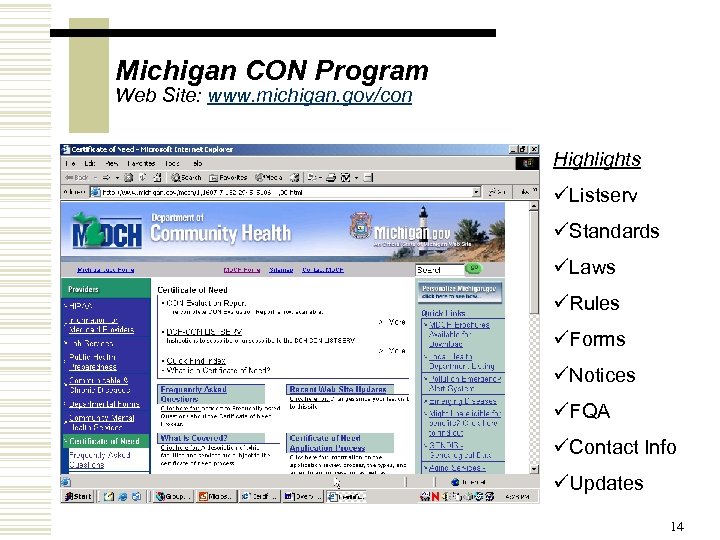The image size is (720, 540).
Task: Open the File menu
Action: [x=70, y=163]
